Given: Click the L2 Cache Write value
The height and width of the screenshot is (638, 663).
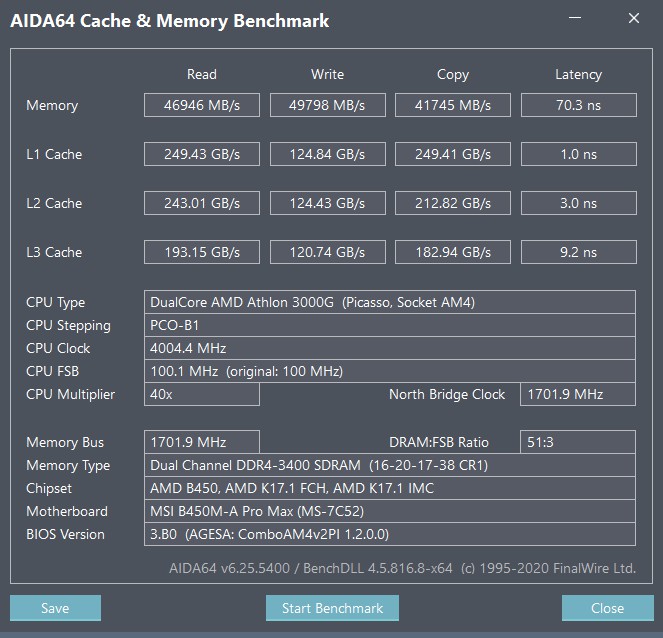Looking at the screenshot, I should click(x=327, y=203).
